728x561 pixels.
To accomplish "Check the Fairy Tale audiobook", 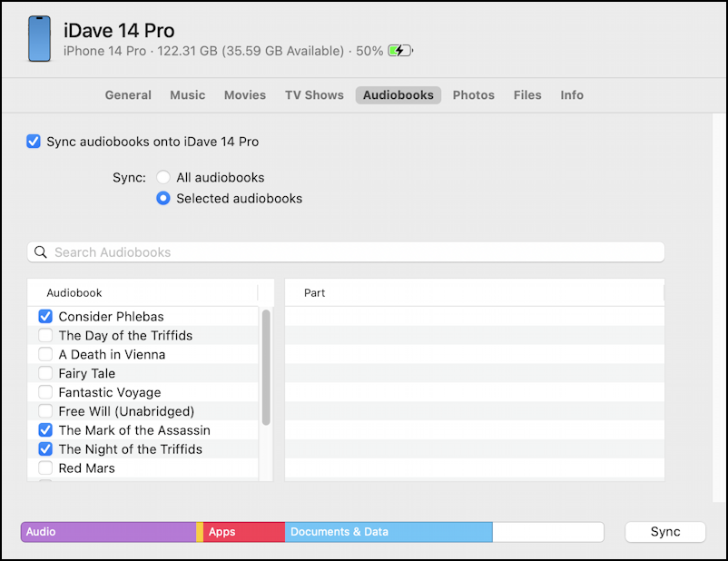I will point(45,373).
